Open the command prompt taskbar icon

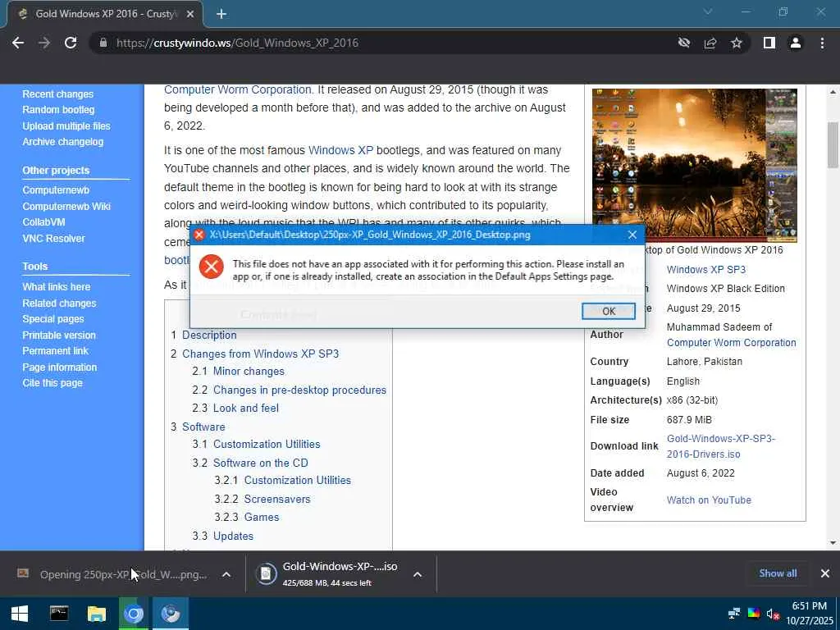(x=59, y=614)
